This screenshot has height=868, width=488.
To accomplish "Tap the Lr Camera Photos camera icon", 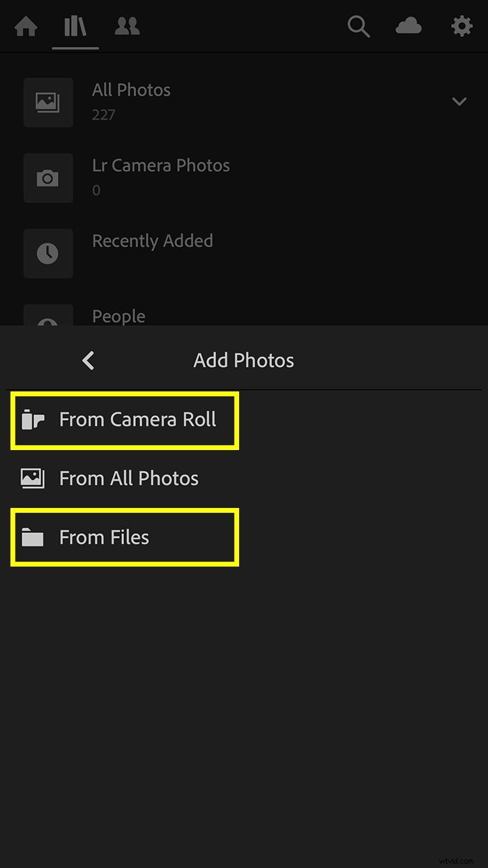I will pos(48,178).
